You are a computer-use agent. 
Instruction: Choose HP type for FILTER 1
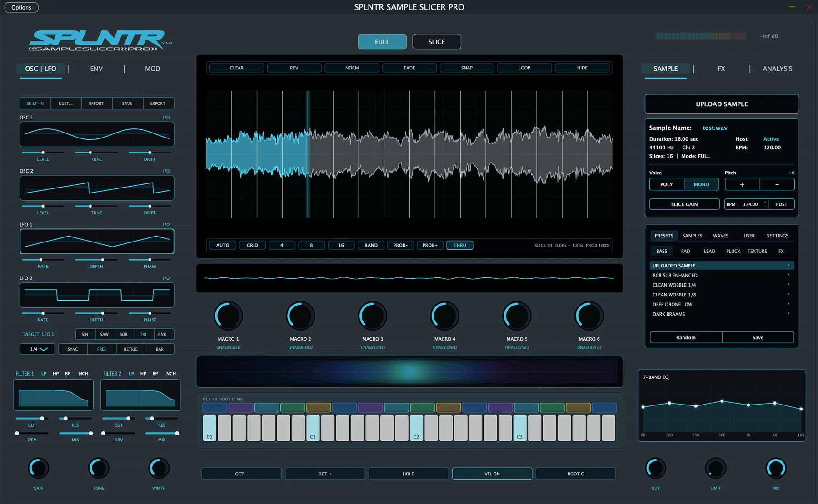[56, 374]
